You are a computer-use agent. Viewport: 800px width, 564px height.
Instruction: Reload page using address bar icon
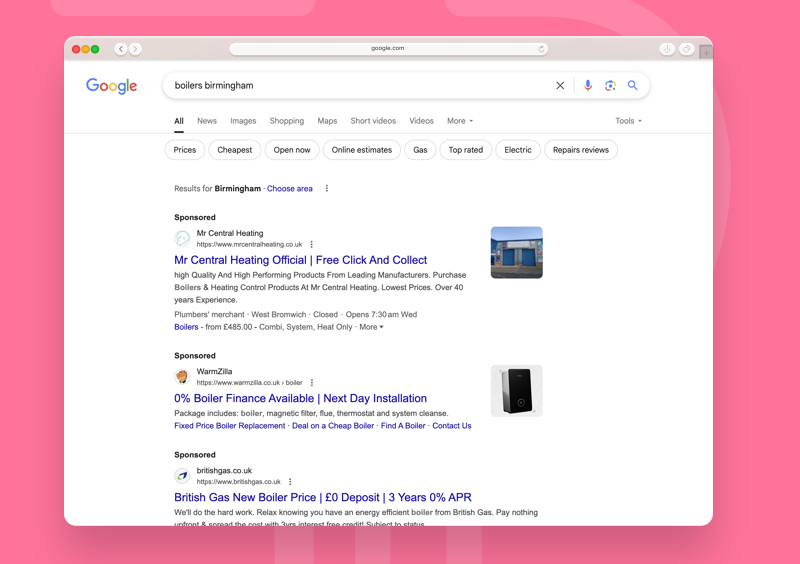tap(541, 48)
